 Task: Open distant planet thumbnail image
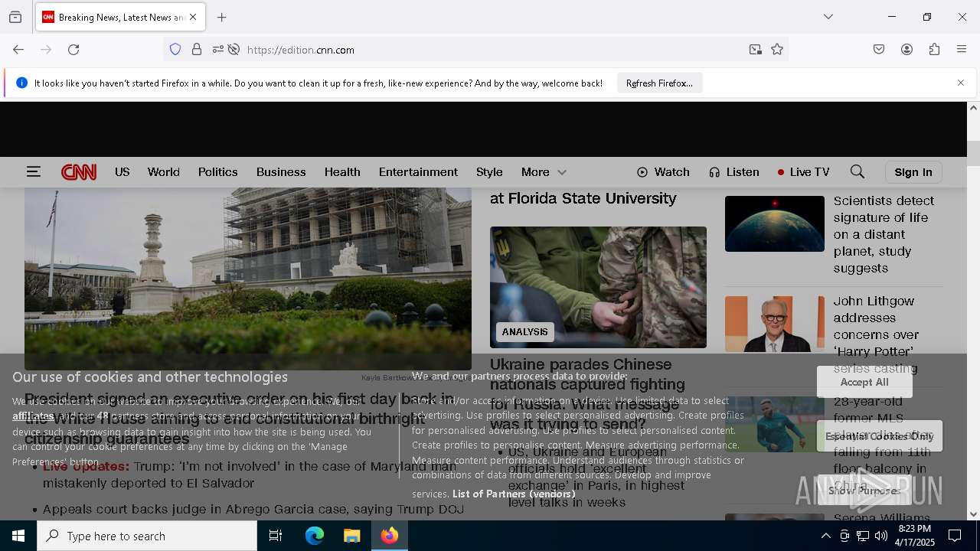pos(775,223)
